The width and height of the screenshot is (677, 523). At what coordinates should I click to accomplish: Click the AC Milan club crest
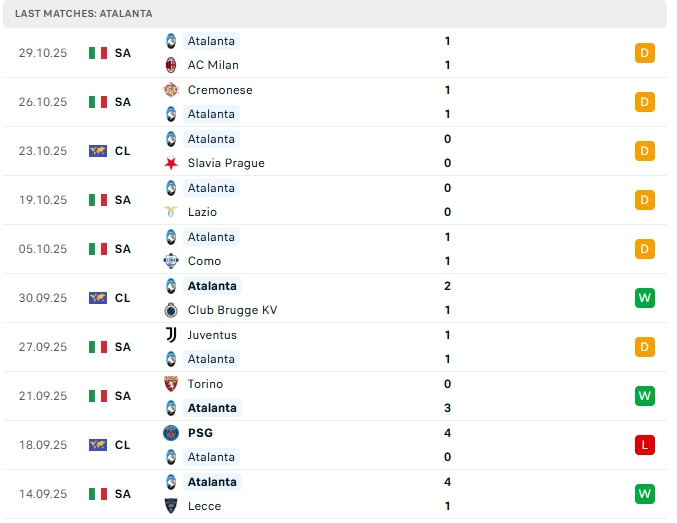coord(171,65)
